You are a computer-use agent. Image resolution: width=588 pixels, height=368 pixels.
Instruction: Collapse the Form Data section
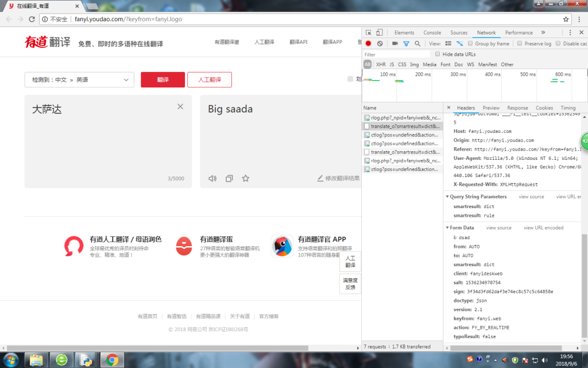447,228
